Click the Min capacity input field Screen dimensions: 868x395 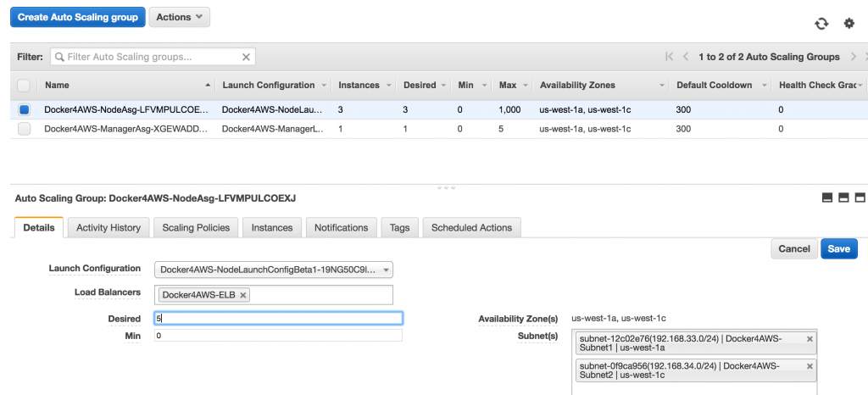tap(278, 336)
